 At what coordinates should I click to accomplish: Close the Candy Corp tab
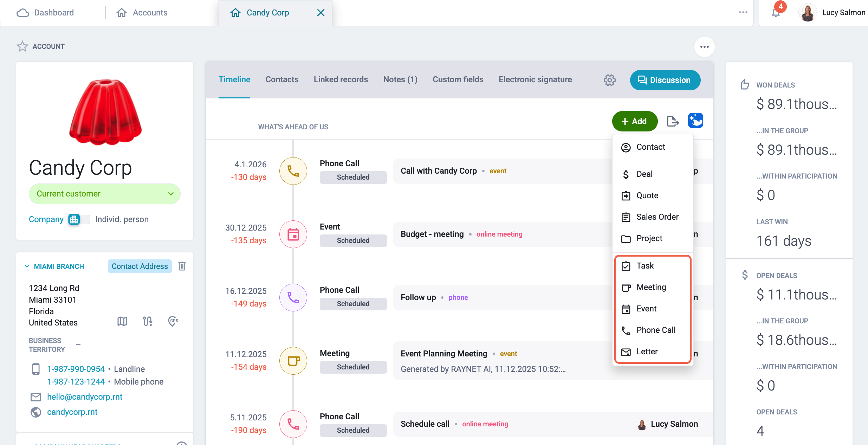click(x=320, y=13)
